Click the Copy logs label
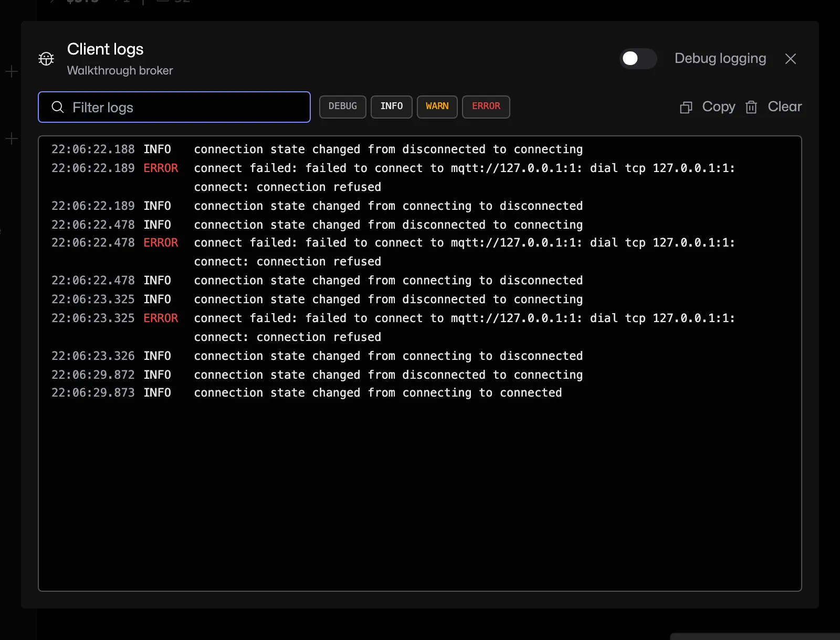Screen dimensions: 840x640 (719, 106)
